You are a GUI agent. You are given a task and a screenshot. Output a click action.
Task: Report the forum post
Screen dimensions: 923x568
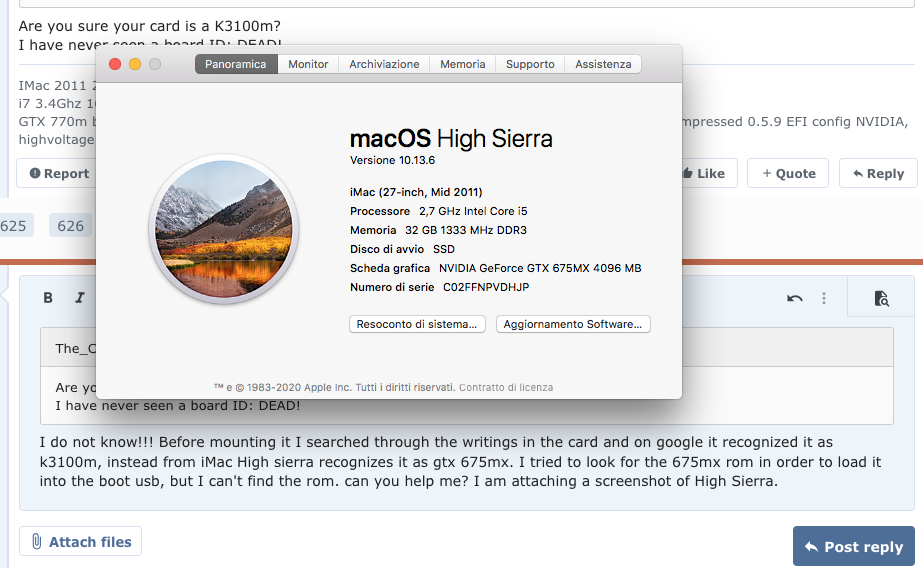tap(59, 174)
